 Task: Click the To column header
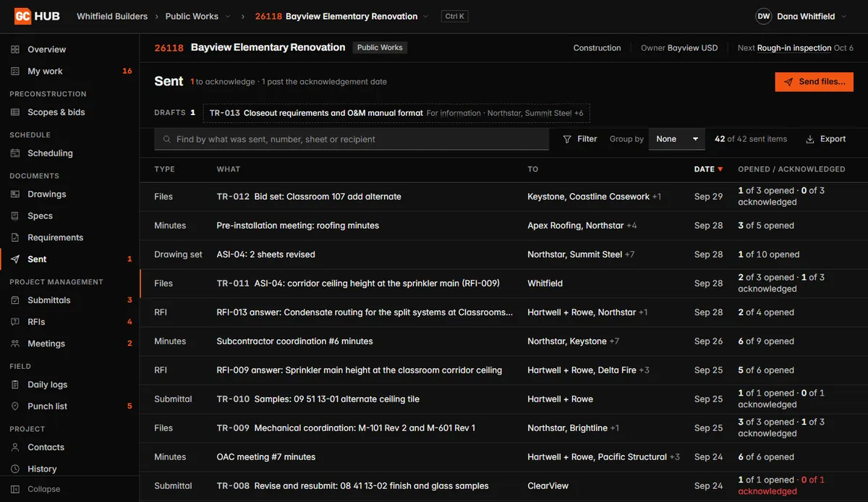click(533, 169)
